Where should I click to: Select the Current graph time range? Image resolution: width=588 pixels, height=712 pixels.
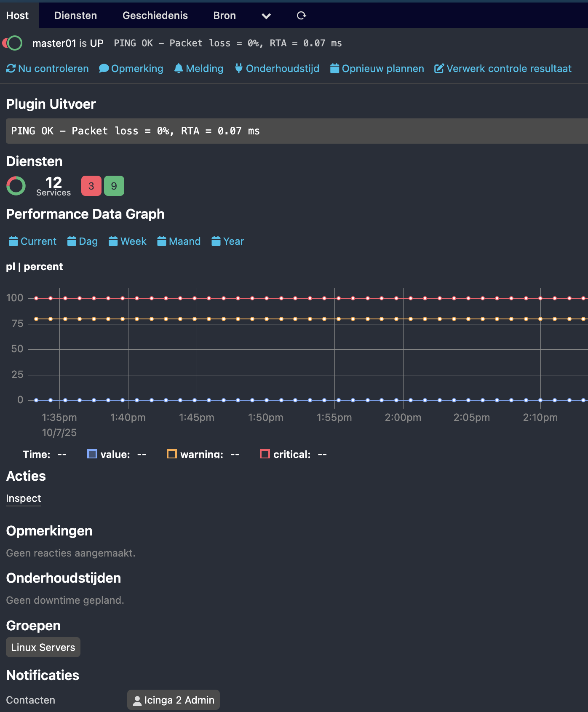point(33,241)
